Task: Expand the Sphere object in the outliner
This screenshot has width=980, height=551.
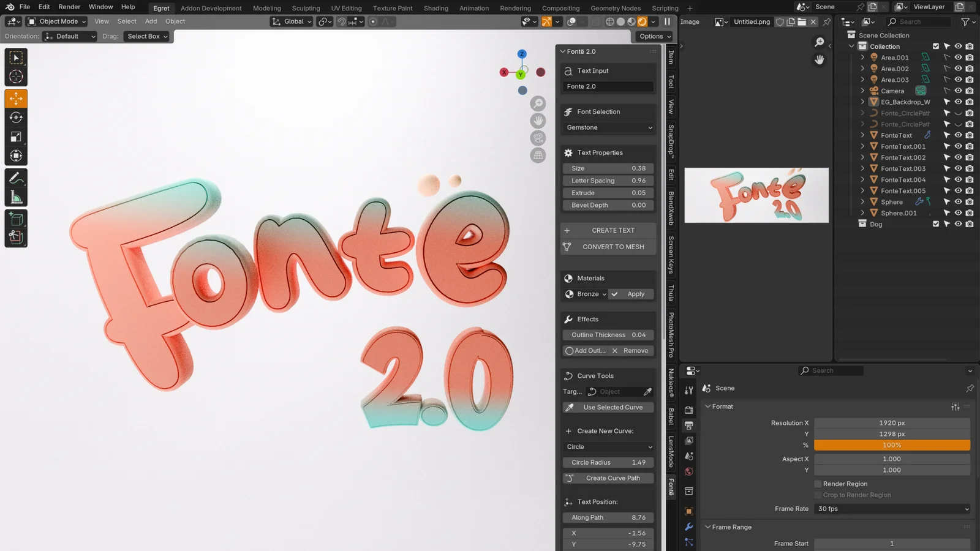Action: tap(864, 201)
